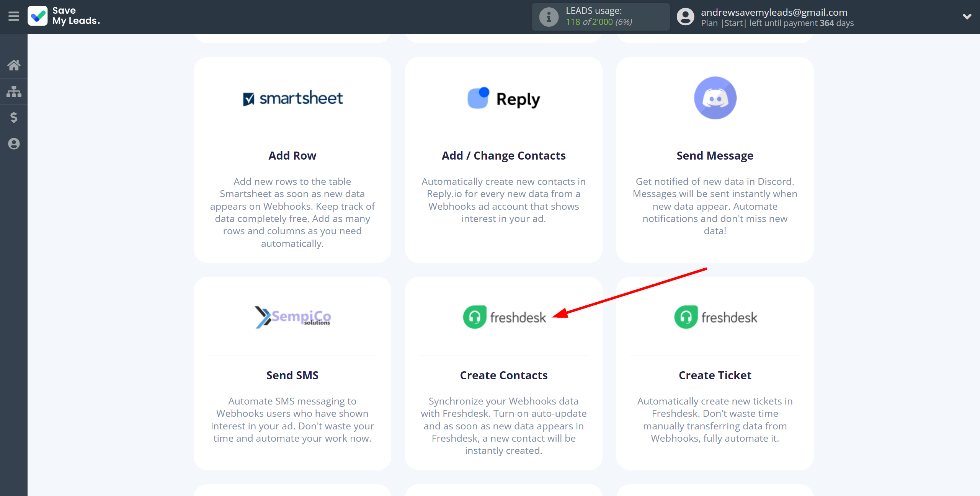The height and width of the screenshot is (496, 980).
Task: Open the hamburger menu icon
Action: 14,16
